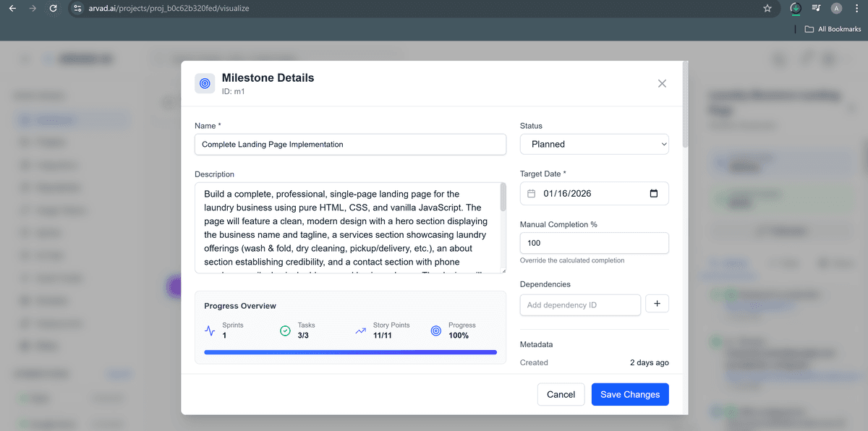Click inside the Add dependency ID field

[x=579, y=304]
